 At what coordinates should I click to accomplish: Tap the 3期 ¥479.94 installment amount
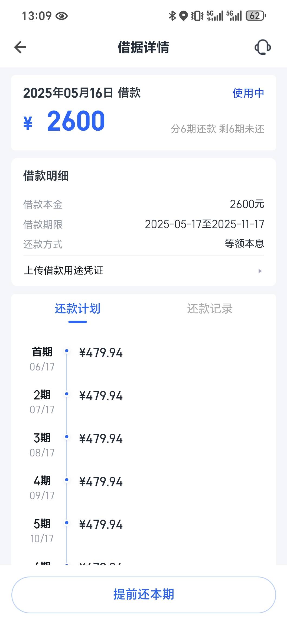tap(101, 439)
